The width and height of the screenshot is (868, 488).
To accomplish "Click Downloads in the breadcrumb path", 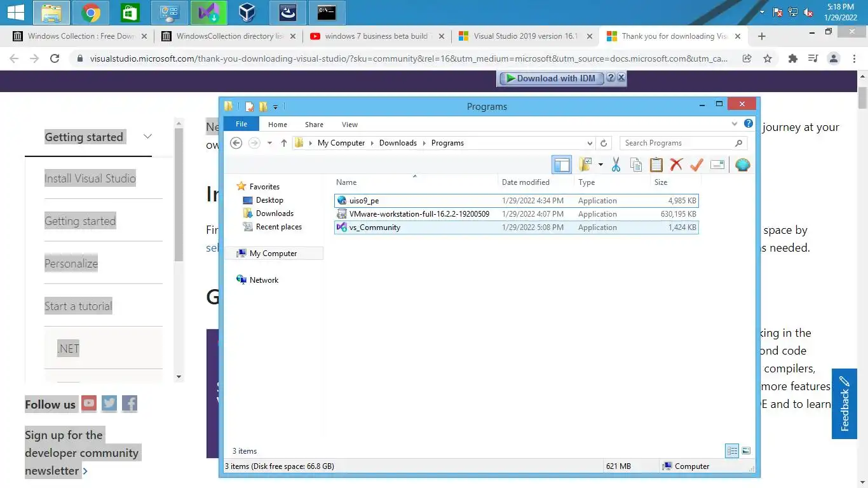I will [x=398, y=143].
